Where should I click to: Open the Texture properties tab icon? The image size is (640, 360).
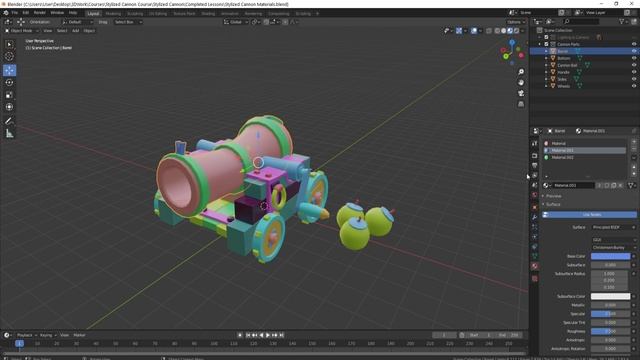pyautogui.click(x=535, y=279)
